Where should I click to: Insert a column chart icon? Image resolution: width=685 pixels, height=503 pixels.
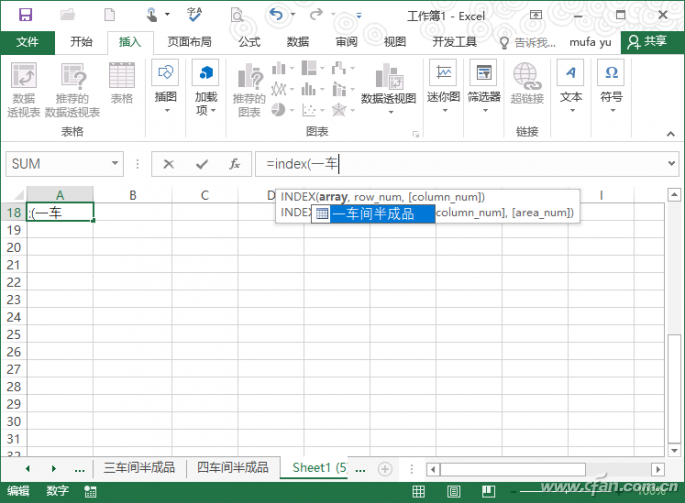tap(279, 68)
